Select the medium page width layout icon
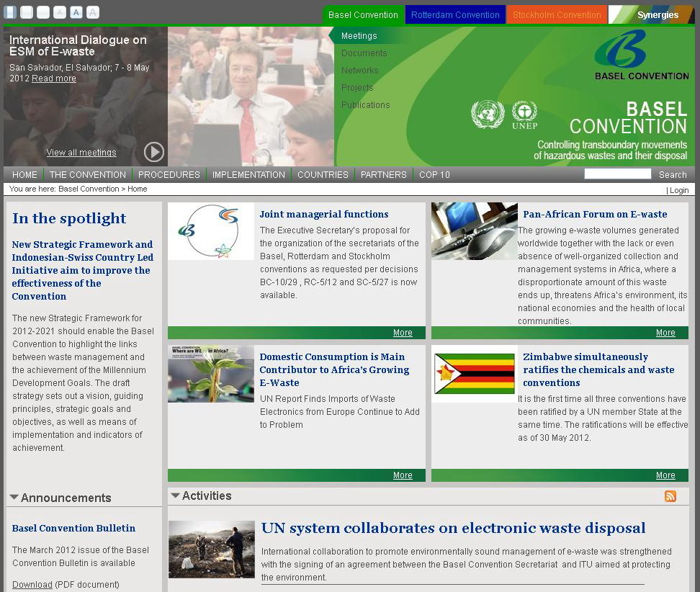 point(27,12)
